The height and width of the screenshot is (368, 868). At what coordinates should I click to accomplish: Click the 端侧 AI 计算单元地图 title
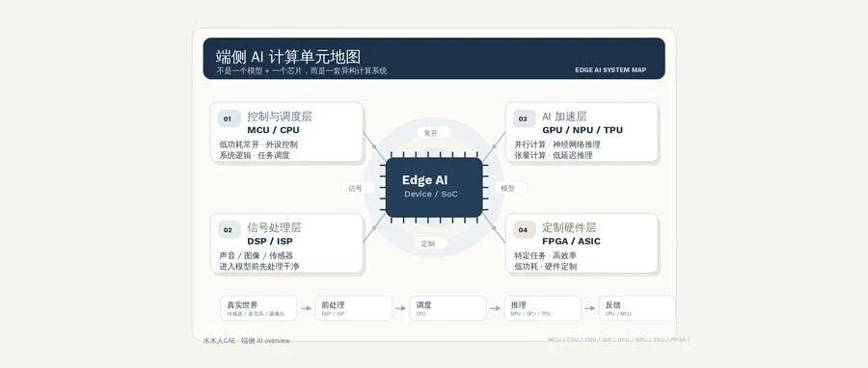coord(288,57)
